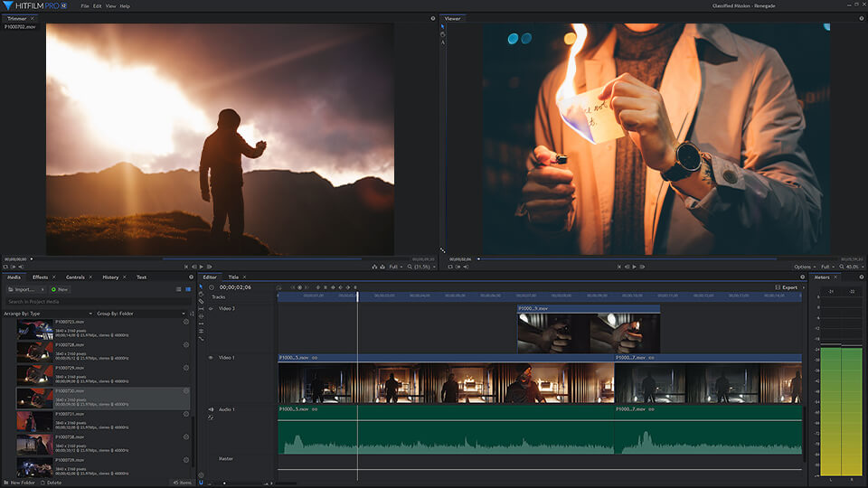Step to the next frame in the Trimmer
This screenshot has width=868, height=488.
[x=209, y=267]
